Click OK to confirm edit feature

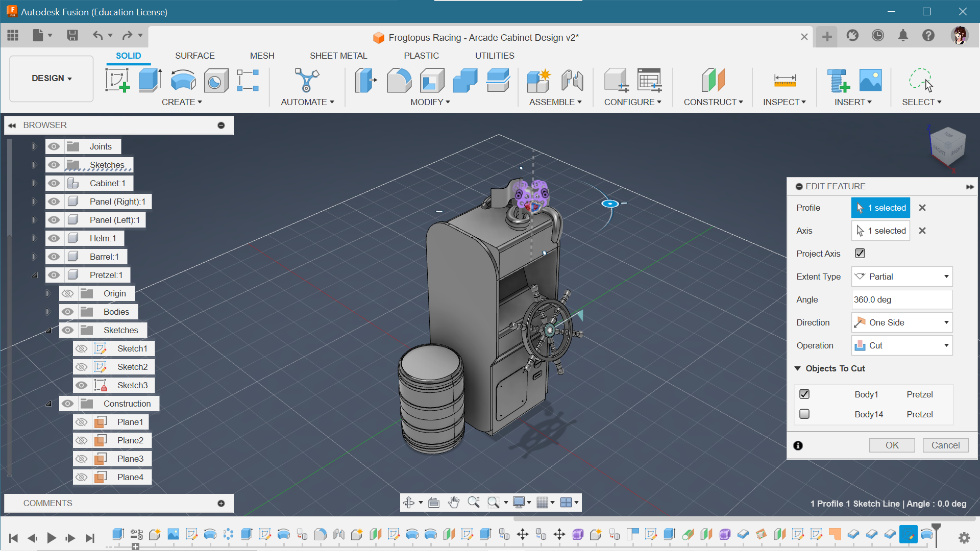pos(893,445)
